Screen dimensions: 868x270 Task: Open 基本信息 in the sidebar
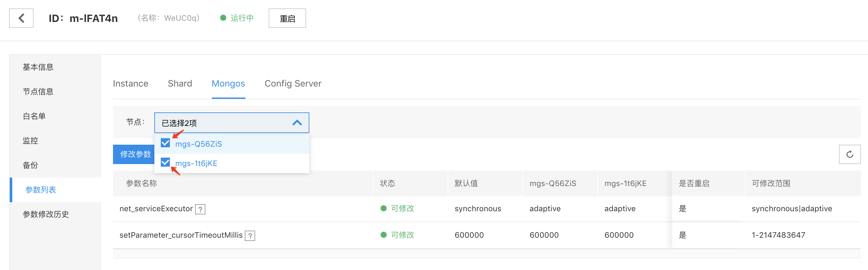coord(38,67)
